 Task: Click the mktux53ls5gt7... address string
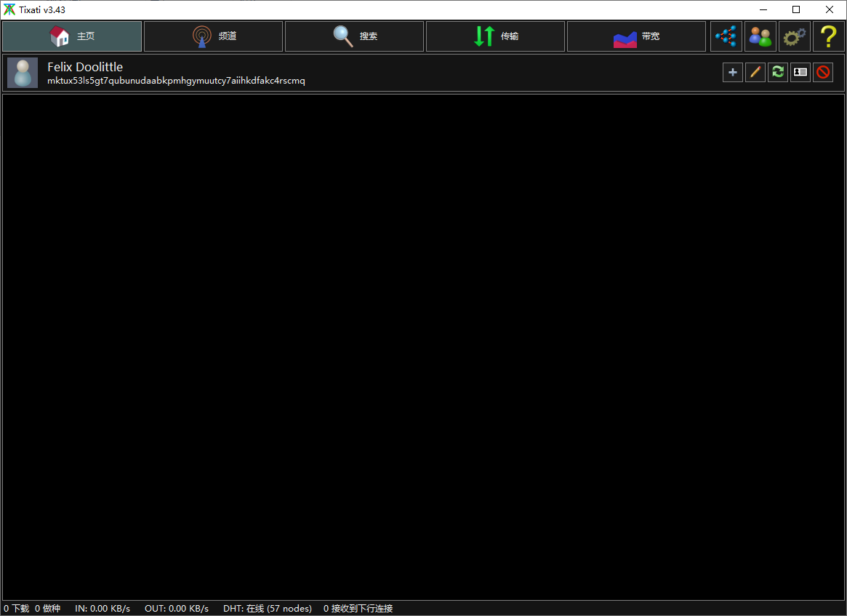[176, 81]
